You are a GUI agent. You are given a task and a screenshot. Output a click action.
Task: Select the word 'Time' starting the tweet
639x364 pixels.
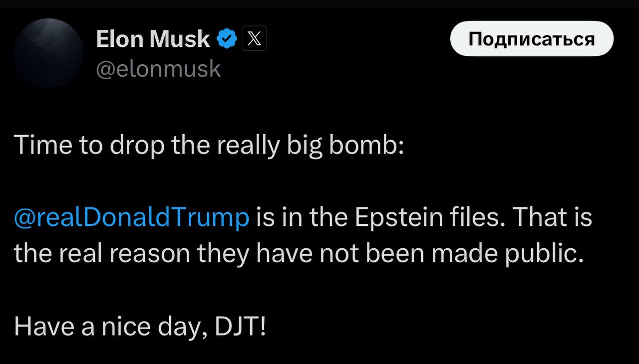point(43,146)
